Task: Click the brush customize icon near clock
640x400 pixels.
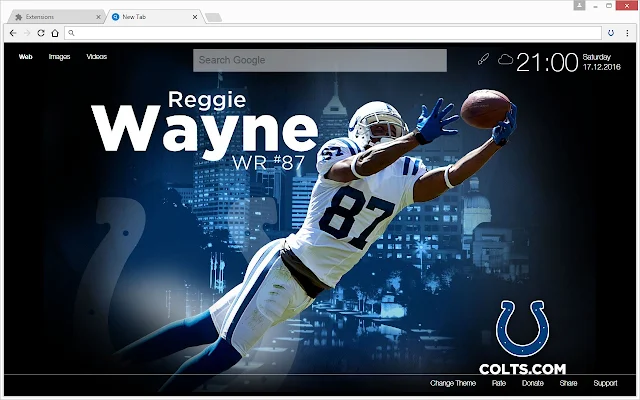Action: pos(483,60)
